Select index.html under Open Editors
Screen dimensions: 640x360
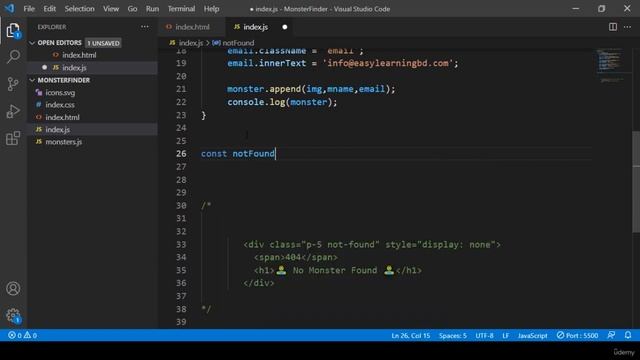tap(79, 55)
